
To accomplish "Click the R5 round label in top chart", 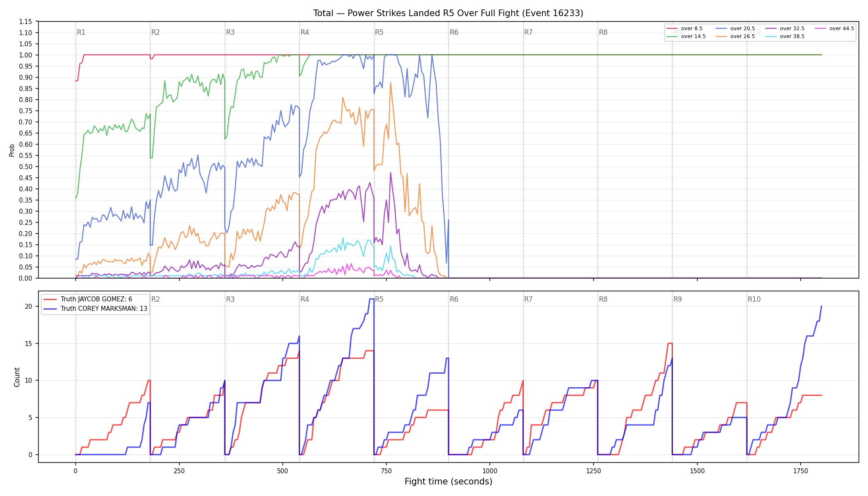I will tap(379, 32).
